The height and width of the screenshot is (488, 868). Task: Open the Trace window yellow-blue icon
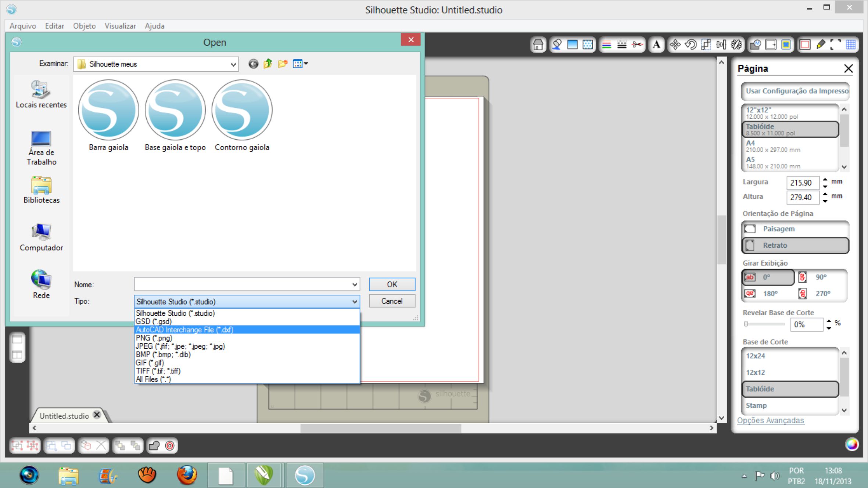tap(786, 45)
